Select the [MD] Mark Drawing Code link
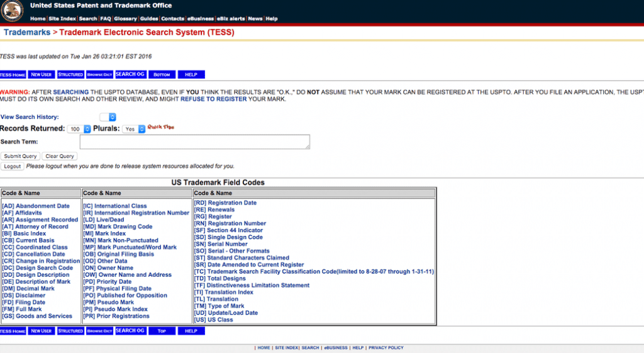The height and width of the screenshot is (353, 644). click(x=118, y=227)
